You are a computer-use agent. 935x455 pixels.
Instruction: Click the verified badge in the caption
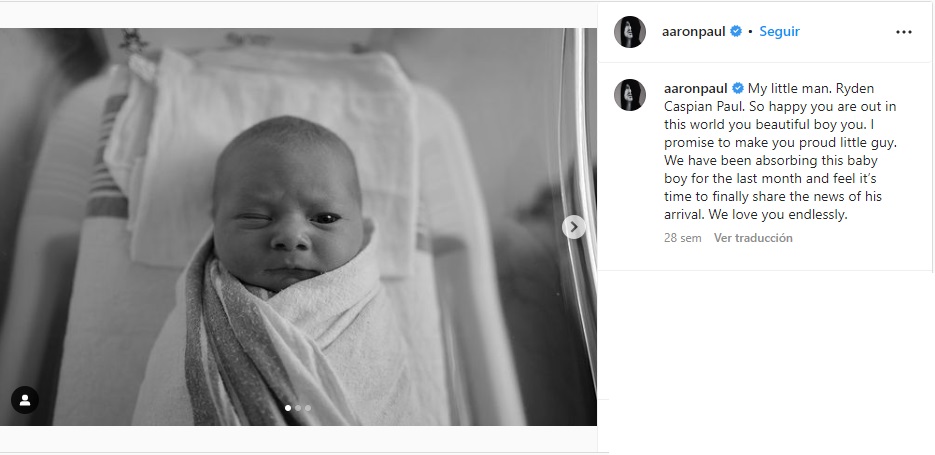coord(738,88)
